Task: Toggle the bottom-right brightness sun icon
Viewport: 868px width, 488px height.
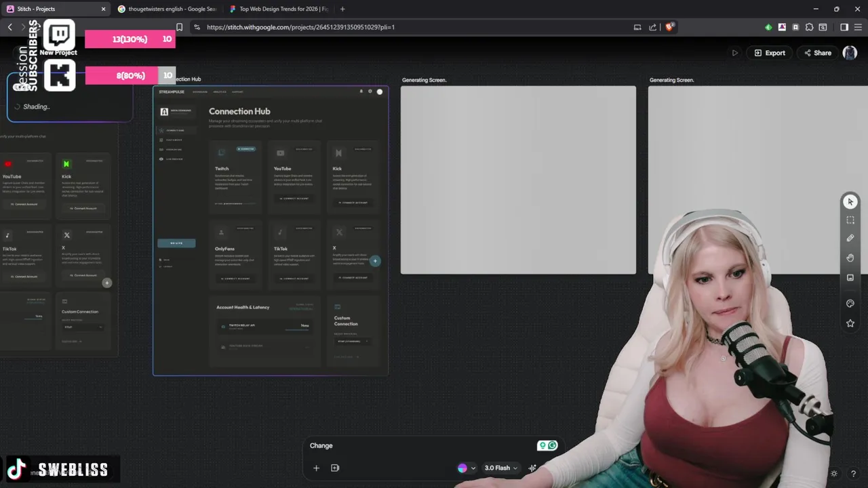Action: [x=834, y=474]
